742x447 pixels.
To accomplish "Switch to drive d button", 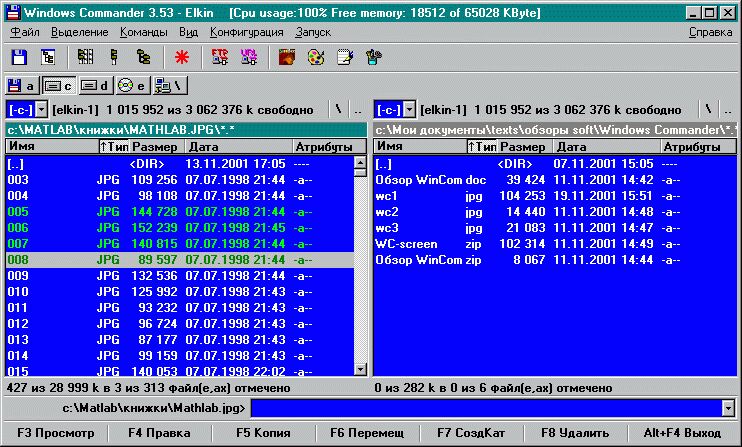I will click(95, 86).
